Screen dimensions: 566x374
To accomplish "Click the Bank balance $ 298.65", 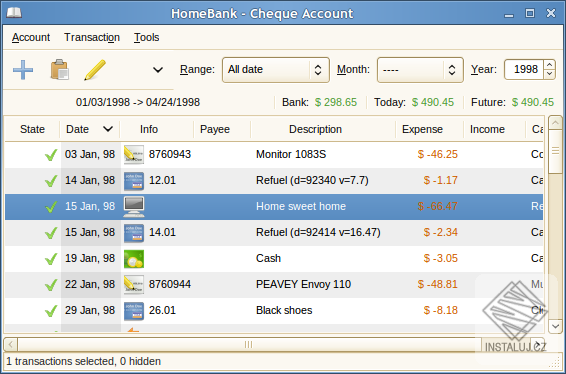I will pos(336,103).
